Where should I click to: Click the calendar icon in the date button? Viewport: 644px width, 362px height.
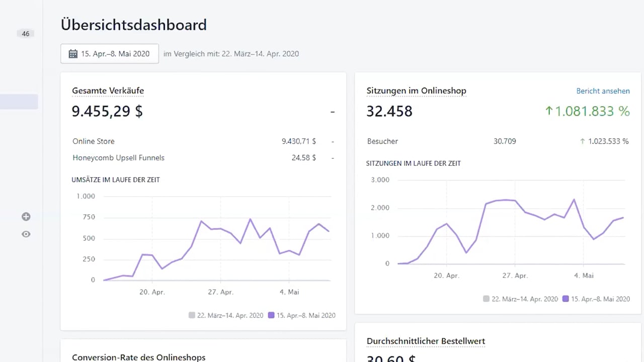[73, 54]
